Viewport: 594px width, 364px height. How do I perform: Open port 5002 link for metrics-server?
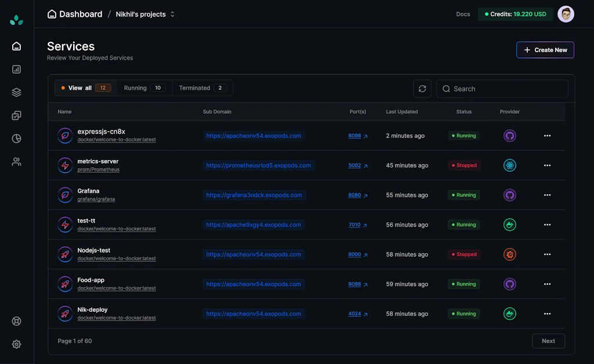[x=354, y=165]
